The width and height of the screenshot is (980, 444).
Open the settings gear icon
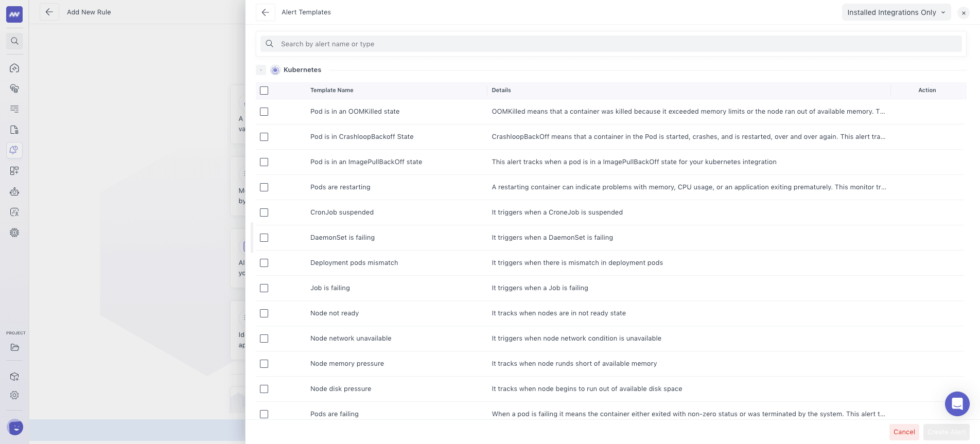14,395
